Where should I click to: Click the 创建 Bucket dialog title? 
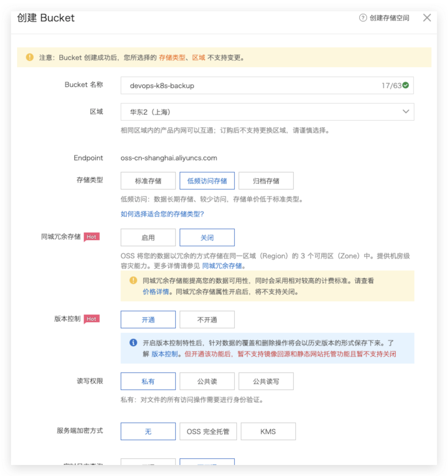46,18
